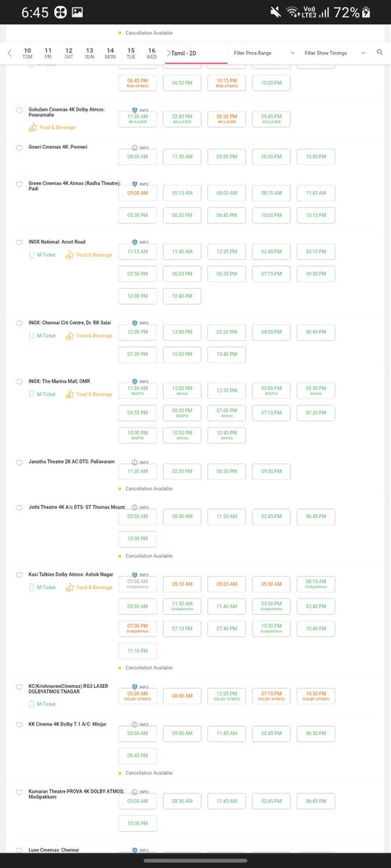This screenshot has width=391, height=868.
Task: Book INOX Marina Mall 11:30 AM BIGPIX show
Action: point(138,391)
